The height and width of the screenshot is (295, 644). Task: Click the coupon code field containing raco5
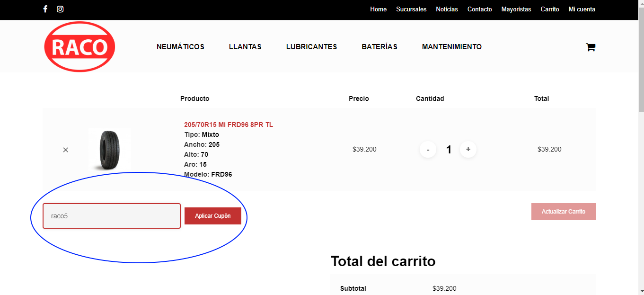[x=112, y=216]
